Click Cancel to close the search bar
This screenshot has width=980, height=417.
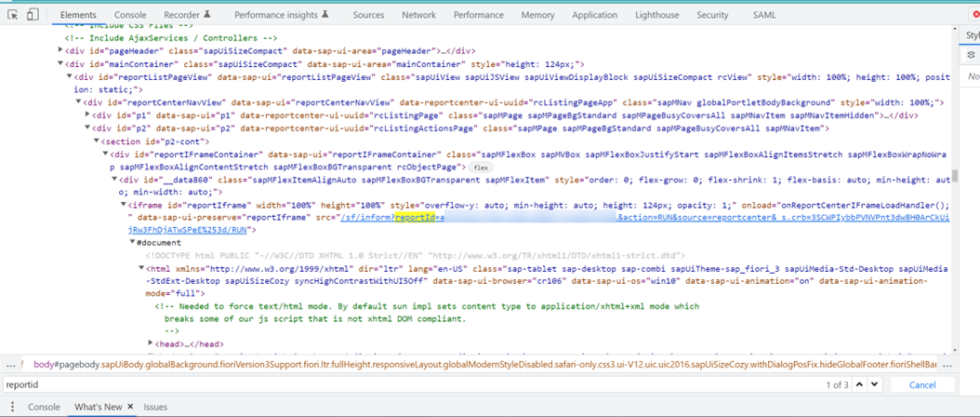point(921,385)
